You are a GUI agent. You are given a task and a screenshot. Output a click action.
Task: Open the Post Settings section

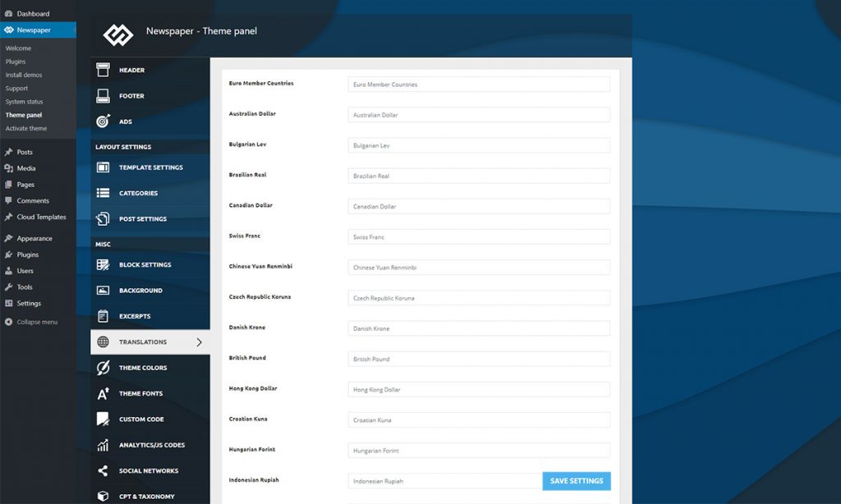[x=142, y=219]
